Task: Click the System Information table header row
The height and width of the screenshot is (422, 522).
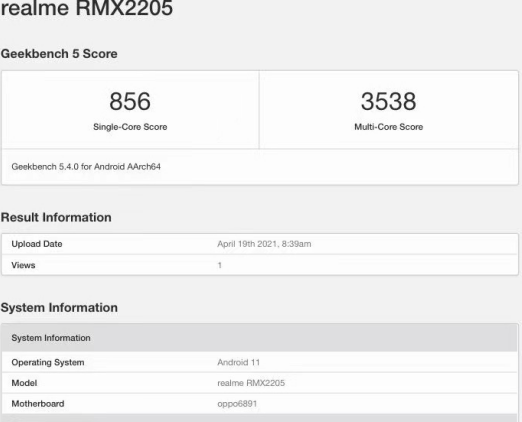Action: 260,338
